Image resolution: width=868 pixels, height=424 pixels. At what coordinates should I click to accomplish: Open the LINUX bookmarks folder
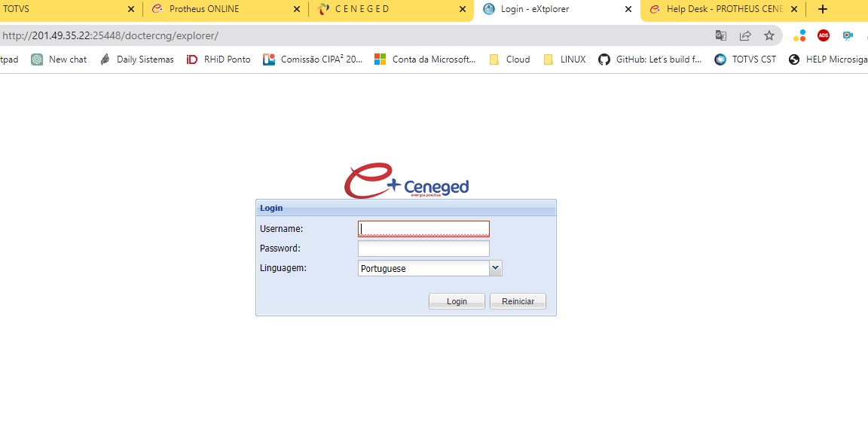(x=564, y=59)
